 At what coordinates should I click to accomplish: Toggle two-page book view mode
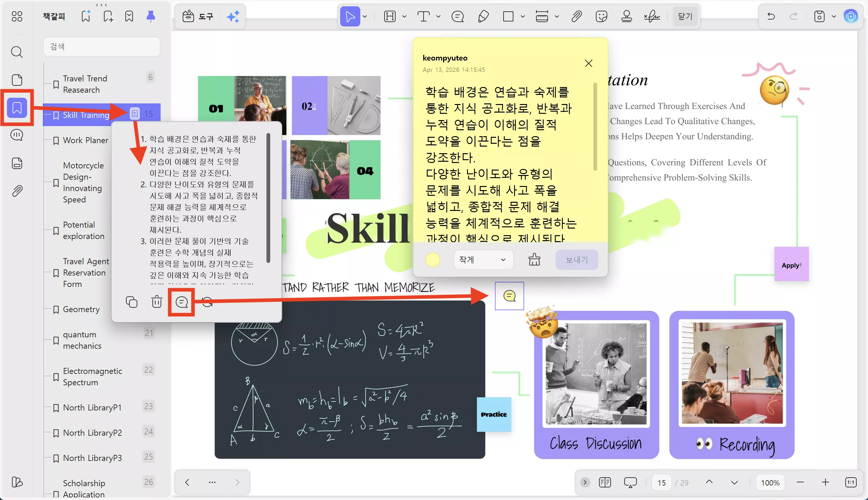[x=605, y=482]
